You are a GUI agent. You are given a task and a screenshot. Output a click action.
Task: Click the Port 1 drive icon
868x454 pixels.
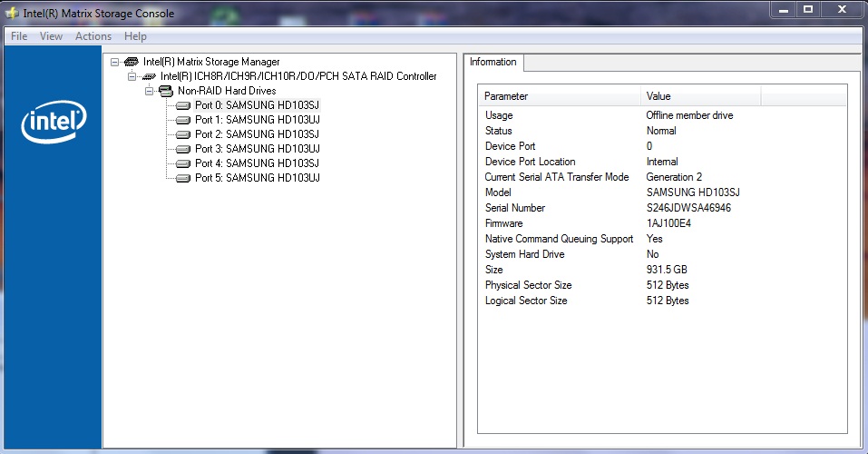coord(182,120)
